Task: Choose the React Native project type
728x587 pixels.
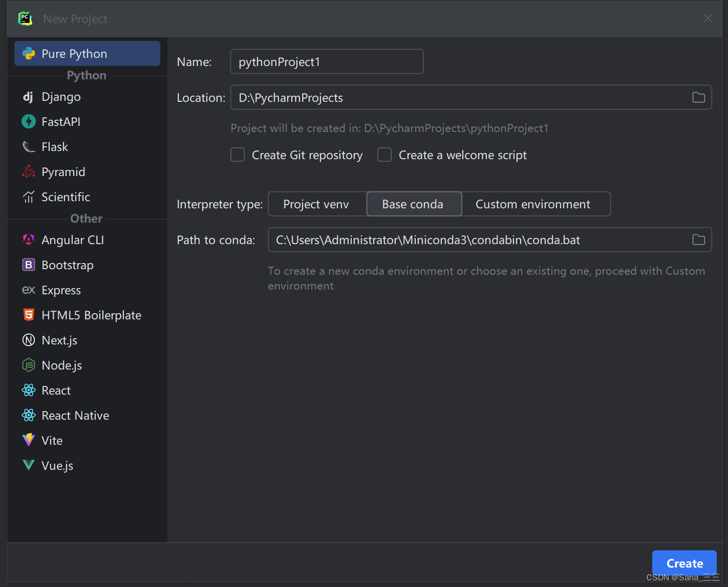Action: point(75,415)
